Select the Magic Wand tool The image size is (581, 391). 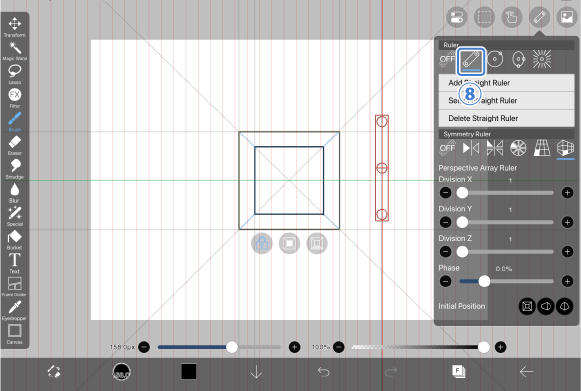14,50
